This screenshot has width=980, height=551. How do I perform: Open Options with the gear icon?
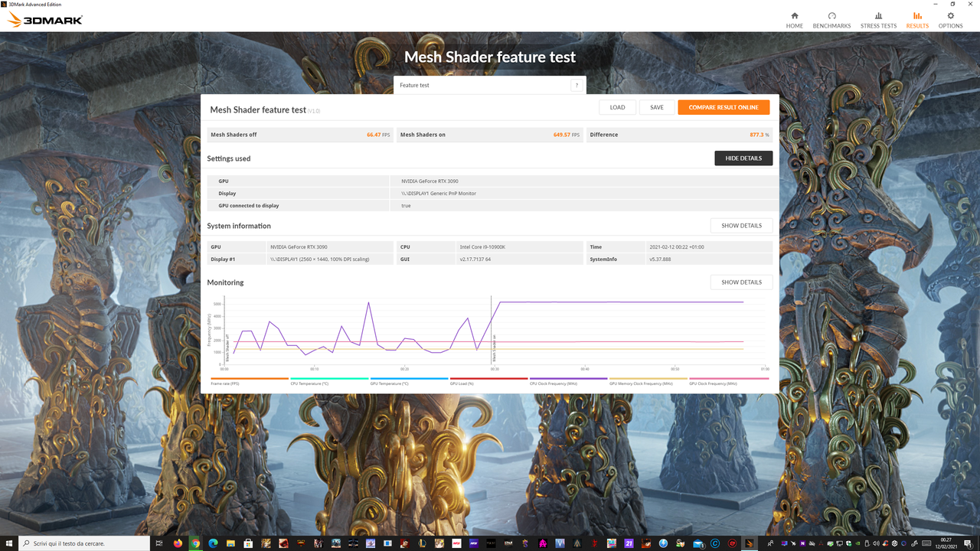(x=950, y=18)
